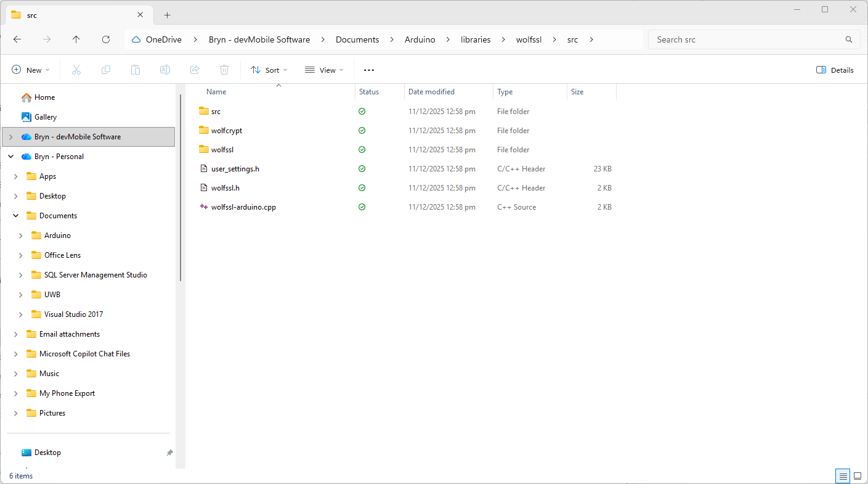The width and height of the screenshot is (868, 484).
Task: Click the Search src input field
Action: [748, 39]
